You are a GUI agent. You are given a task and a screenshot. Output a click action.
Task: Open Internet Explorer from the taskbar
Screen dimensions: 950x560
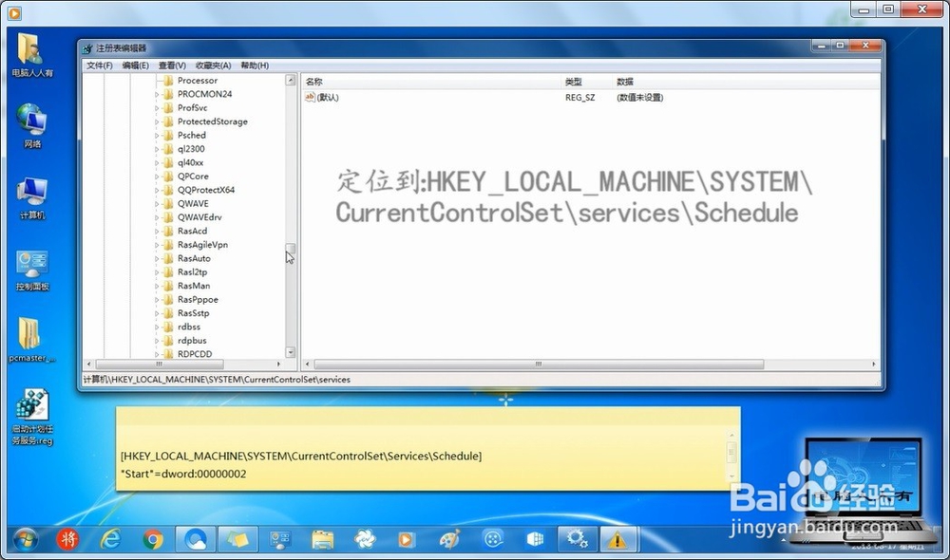pyautogui.click(x=110, y=539)
